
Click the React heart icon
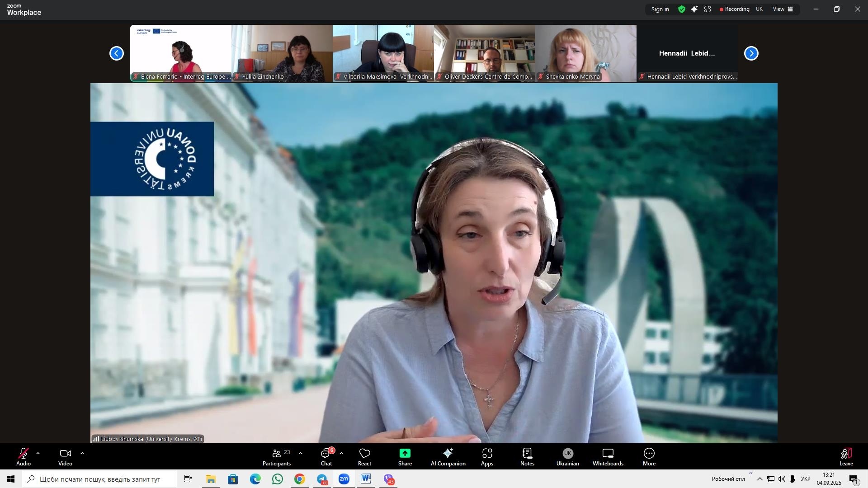point(364,454)
